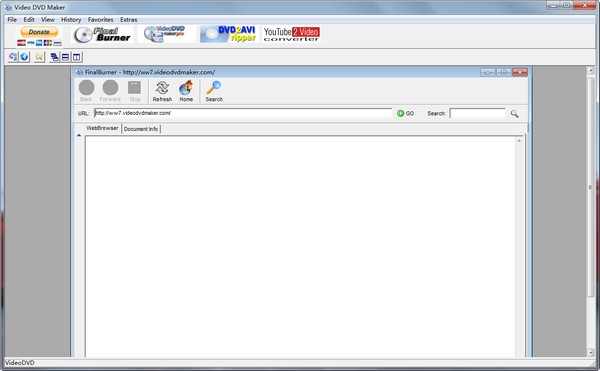Go to the Home page icon
The width and height of the screenshot is (600, 371).
186,91
